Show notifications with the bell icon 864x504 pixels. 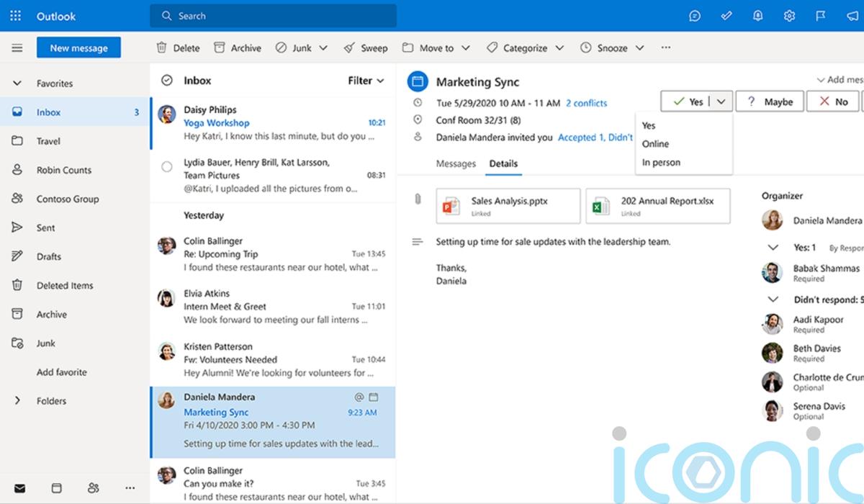758,16
